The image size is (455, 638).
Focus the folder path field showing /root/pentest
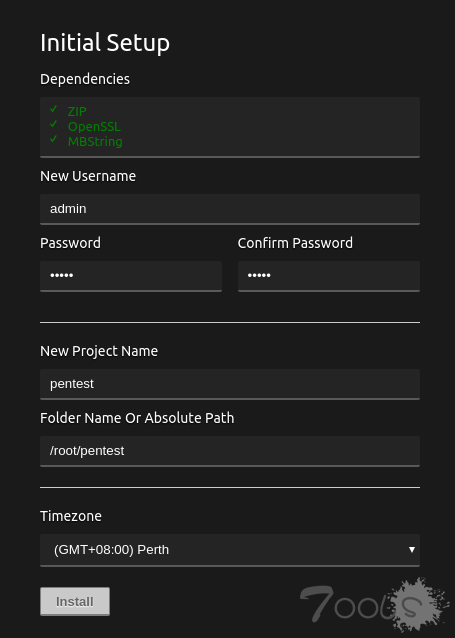point(230,451)
